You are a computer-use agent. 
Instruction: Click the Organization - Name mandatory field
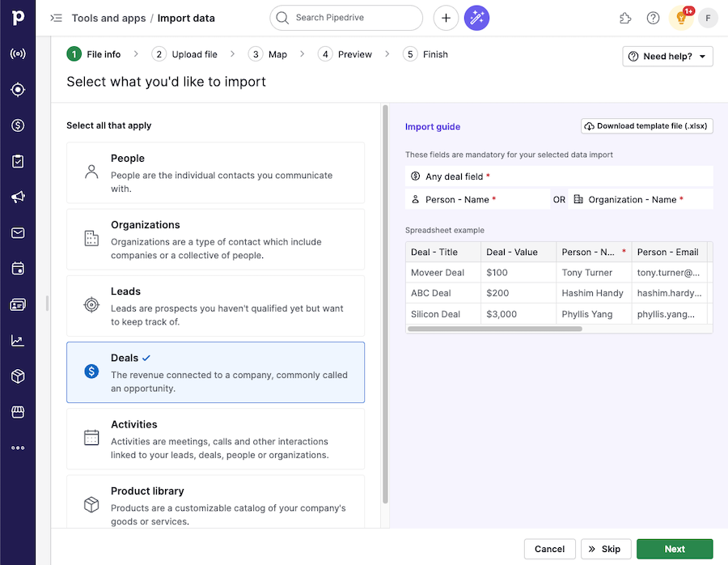tap(641, 199)
